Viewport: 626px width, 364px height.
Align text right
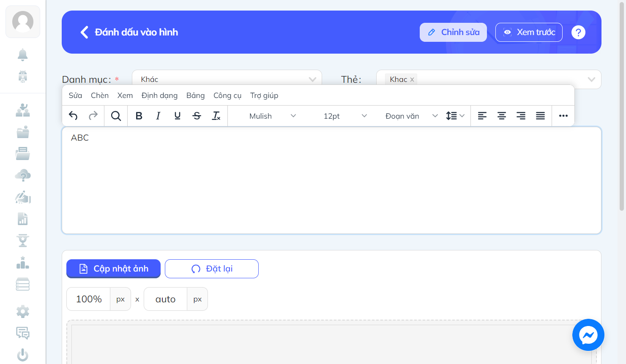click(521, 116)
